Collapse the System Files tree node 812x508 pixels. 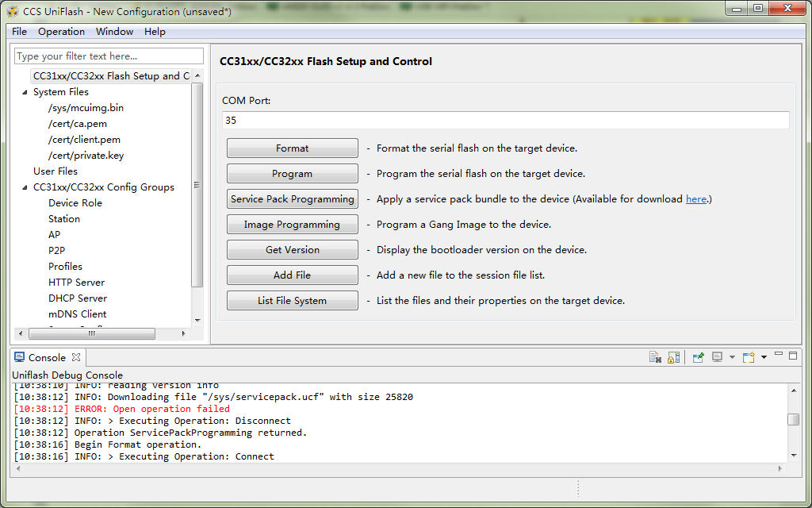pyautogui.click(x=25, y=92)
